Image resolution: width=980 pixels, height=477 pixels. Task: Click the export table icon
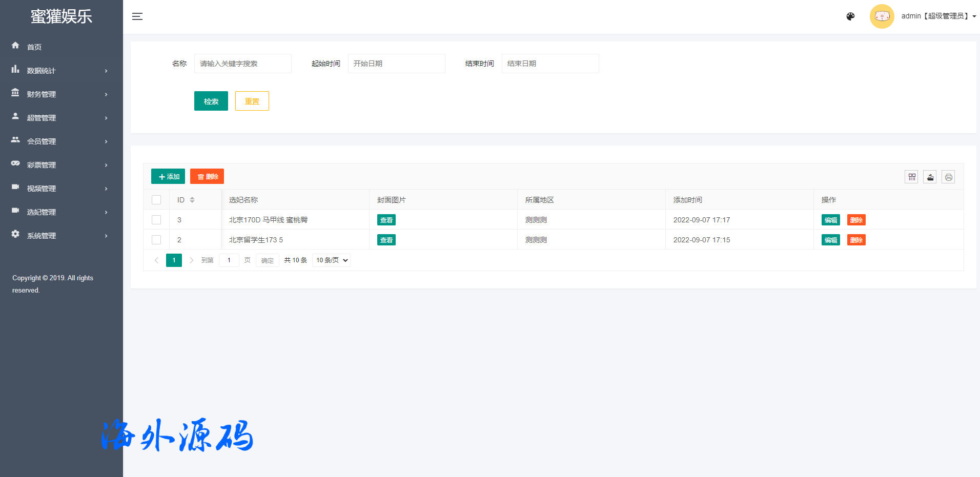coord(930,177)
